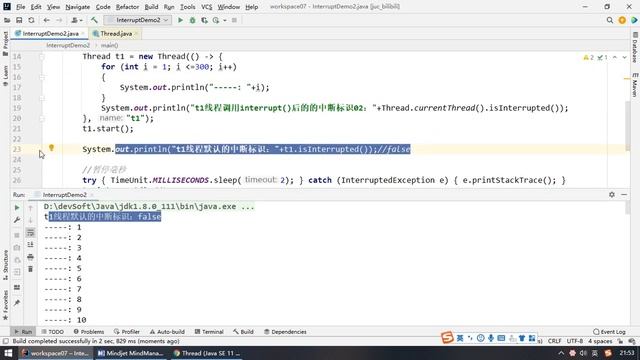
Task: Hide Run panel with minus icon
Action: point(624,195)
